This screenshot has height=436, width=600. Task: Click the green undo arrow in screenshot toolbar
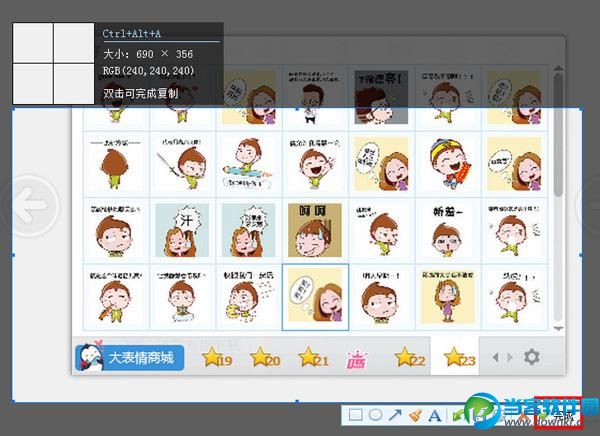(x=458, y=415)
